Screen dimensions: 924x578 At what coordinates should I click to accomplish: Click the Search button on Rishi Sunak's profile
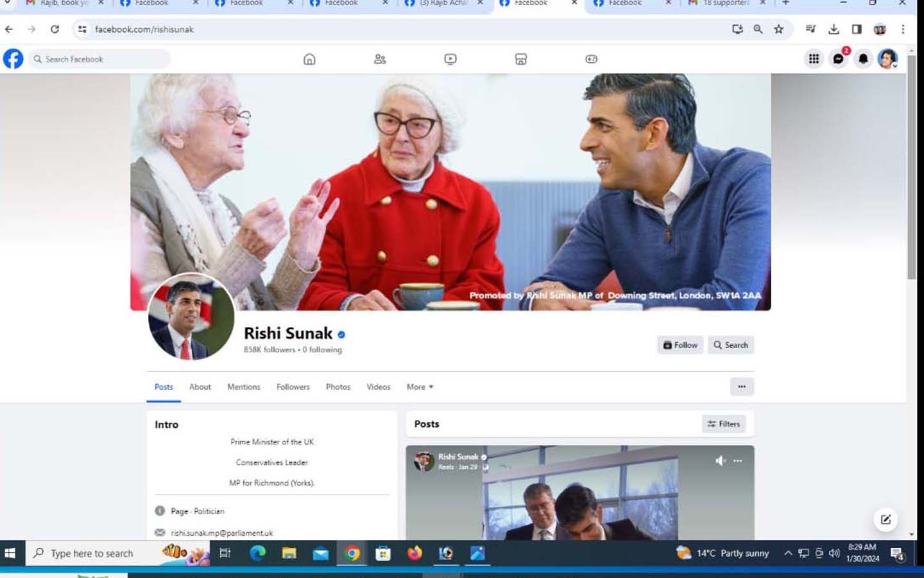click(x=731, y=345)
